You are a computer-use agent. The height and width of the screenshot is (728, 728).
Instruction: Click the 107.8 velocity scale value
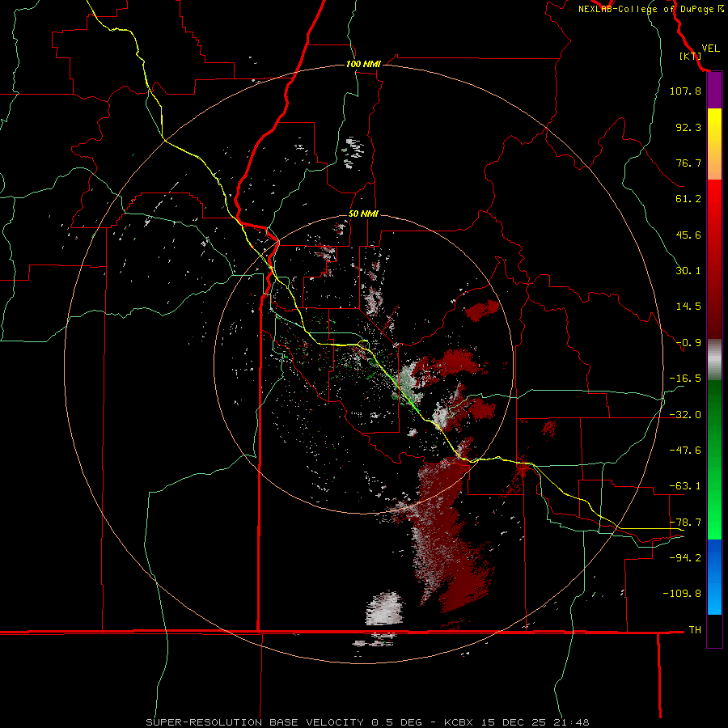coord(685,91)
